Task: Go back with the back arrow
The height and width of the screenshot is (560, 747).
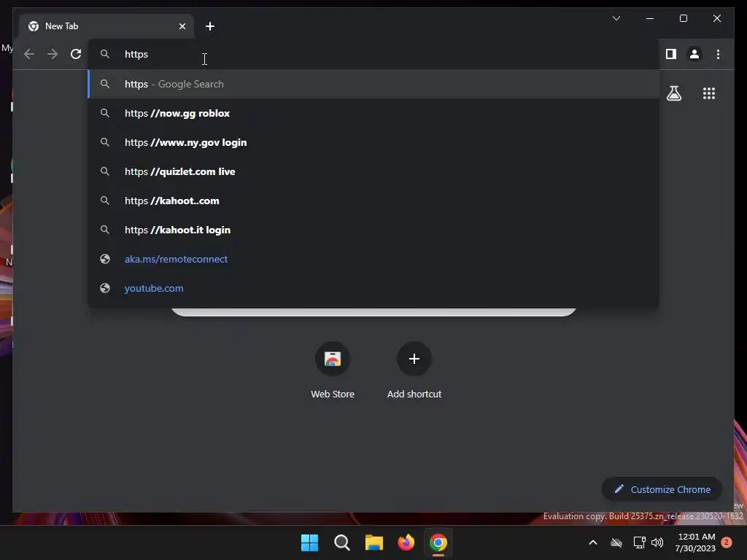Action: (x=29, y=54)
